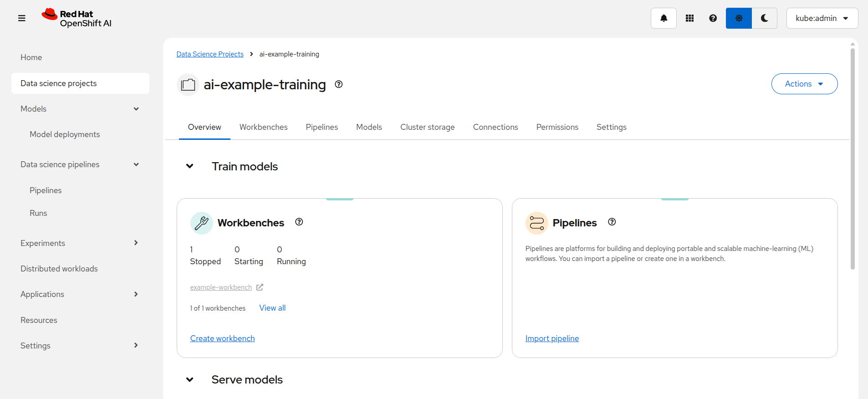Go to Home in sidebar
The image size is (868, 399).
80,57
